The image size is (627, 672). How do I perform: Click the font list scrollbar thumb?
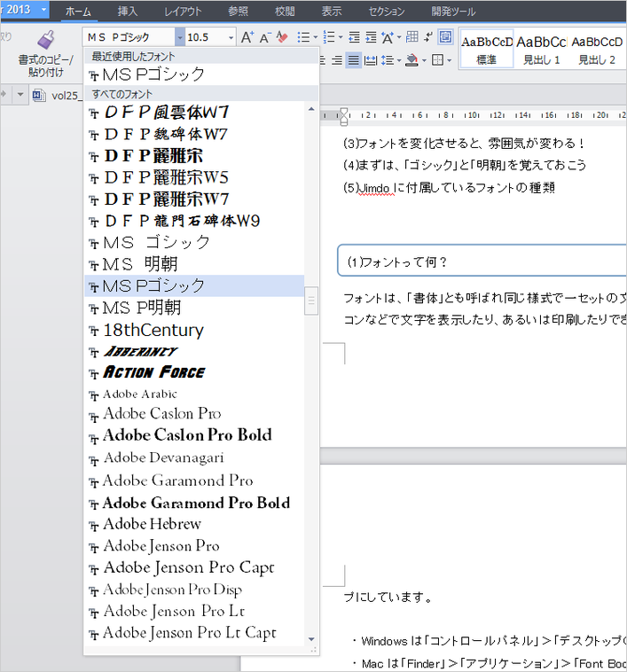[311, 301]
